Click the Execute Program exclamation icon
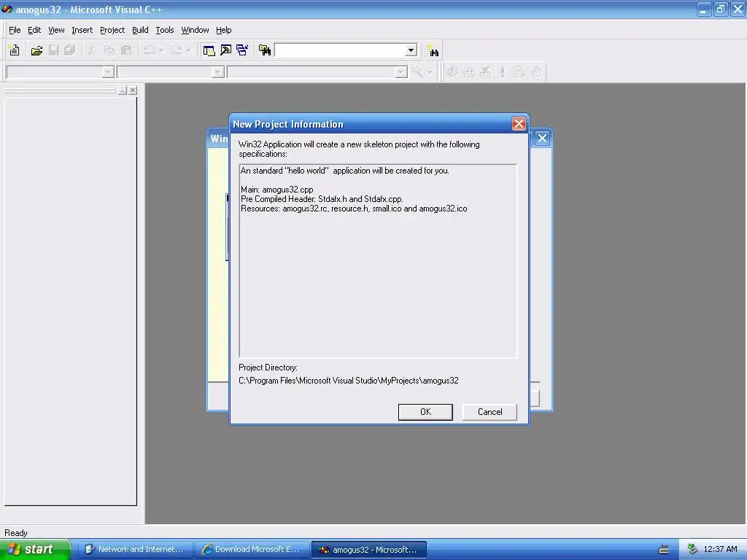The height and width of the screenshot is (560, 747). (x=502, y=72)
